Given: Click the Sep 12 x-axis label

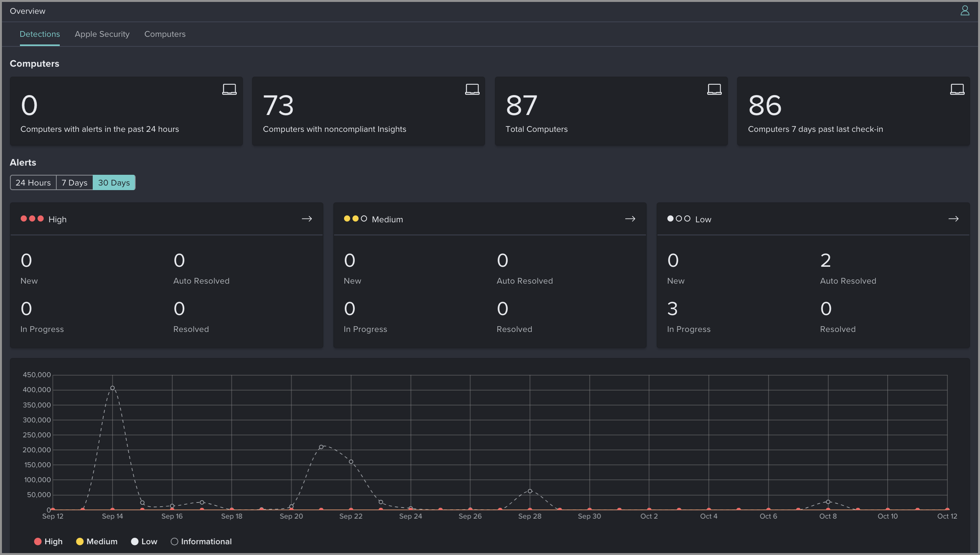Looking at the screenshot, I should point(53,516).
